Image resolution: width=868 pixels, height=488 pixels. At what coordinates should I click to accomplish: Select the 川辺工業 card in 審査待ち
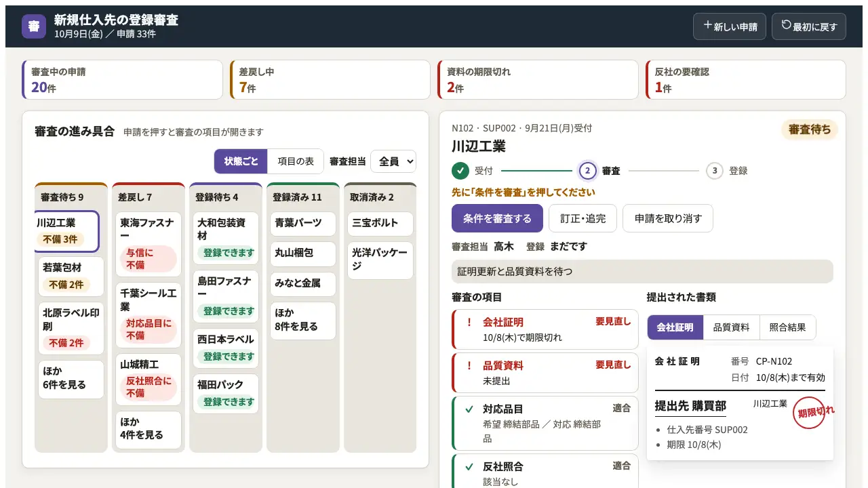pyautogui.click(x=67, y=231)
